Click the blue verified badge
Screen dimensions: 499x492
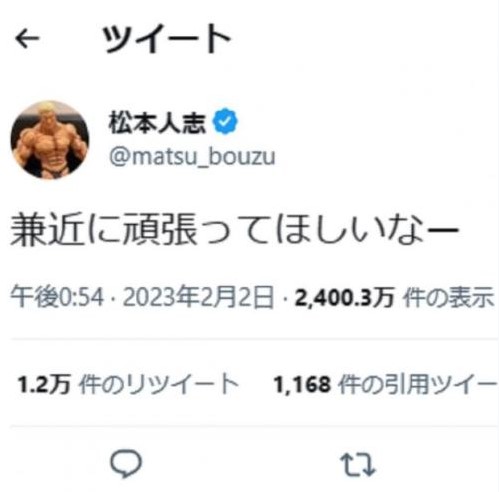point(226,121)
